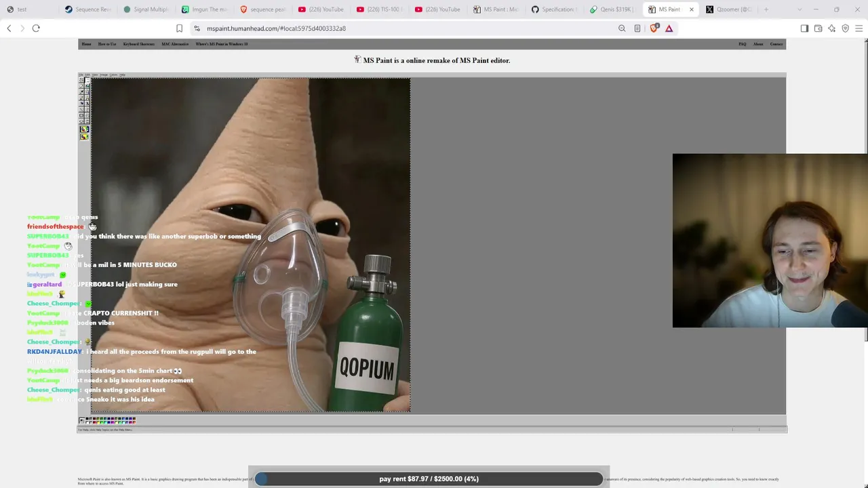Open the MAC Alternative link
This screenshot has width=868, height=488.
tap(175, 44)
